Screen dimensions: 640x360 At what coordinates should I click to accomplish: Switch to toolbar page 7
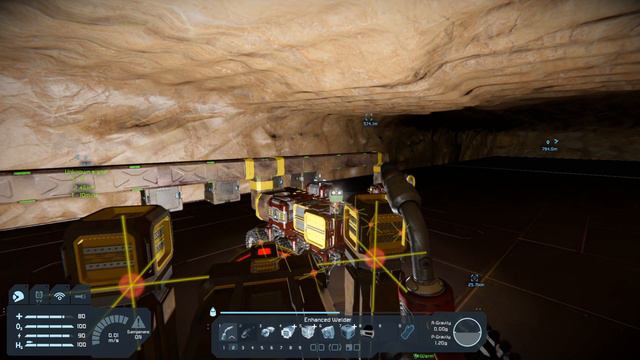(x=281, y=347)
